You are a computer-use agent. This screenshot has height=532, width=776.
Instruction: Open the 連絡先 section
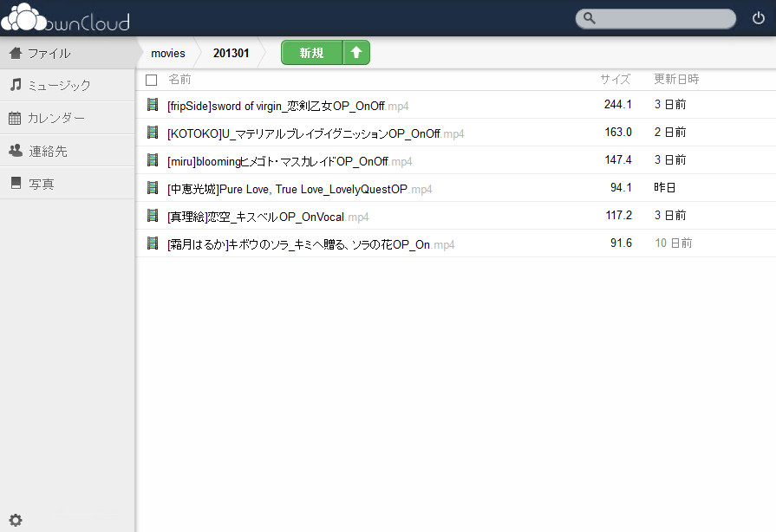[x=68, y=151]
